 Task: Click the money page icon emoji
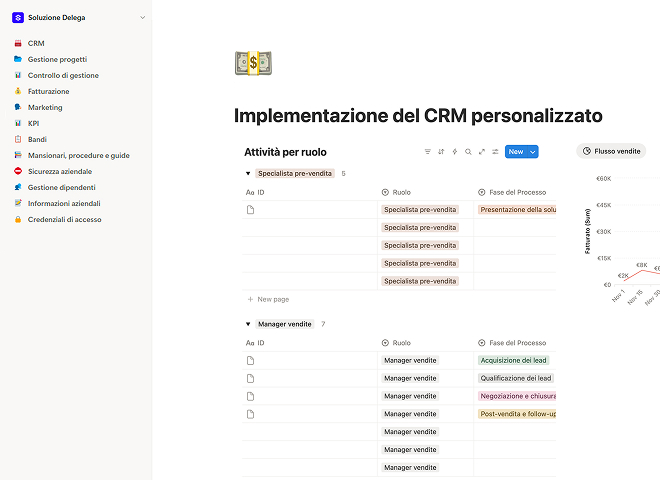tap(253, 63)
